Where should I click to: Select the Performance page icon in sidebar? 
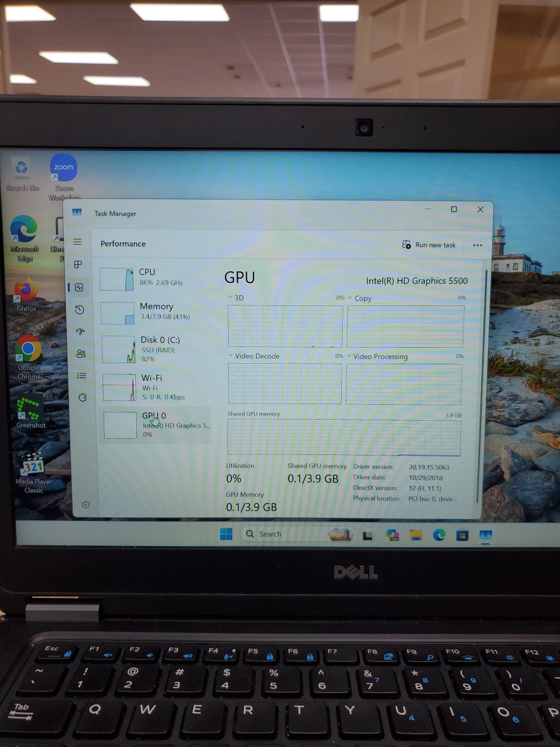coord(79,287)
